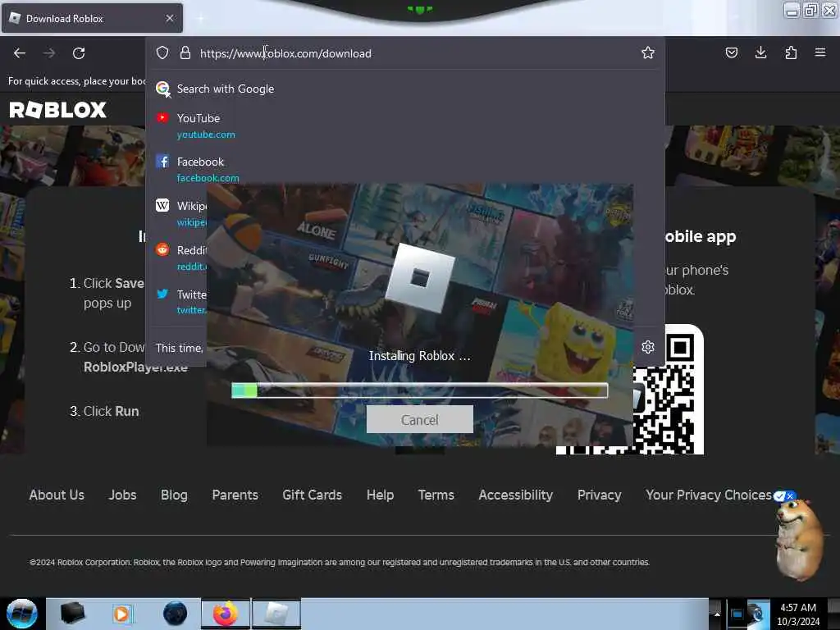Image resolution: width=840 pixels, height=630 pixels.
Task: Open the Help footer link
Action: 381,495
